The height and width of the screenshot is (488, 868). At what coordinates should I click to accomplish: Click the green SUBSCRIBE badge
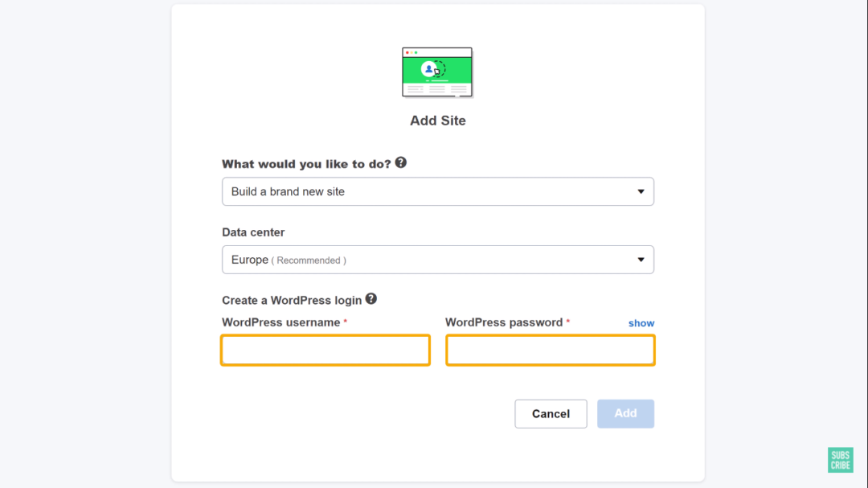(841, 460)
